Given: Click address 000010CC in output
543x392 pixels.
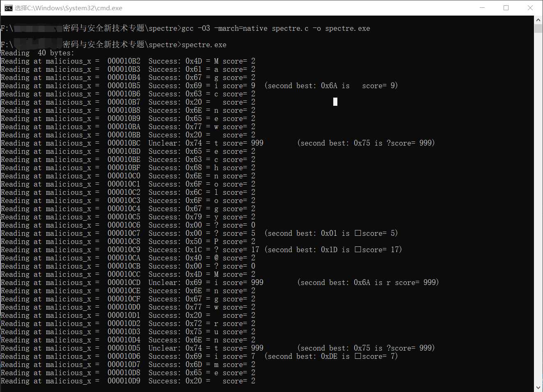Looking at the screenshot, I should click(x=124, y=274).
